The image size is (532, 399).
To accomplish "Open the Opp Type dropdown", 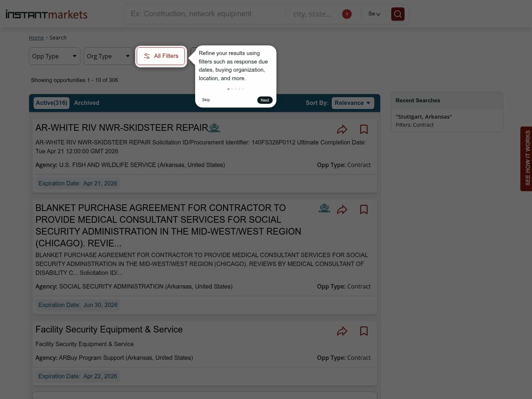I will point(54,56).
